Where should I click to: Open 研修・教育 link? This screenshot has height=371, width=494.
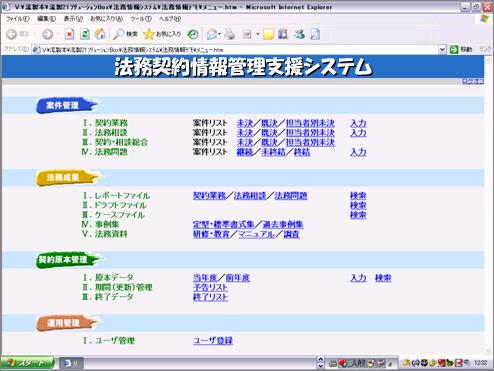[x=211, y=234]
